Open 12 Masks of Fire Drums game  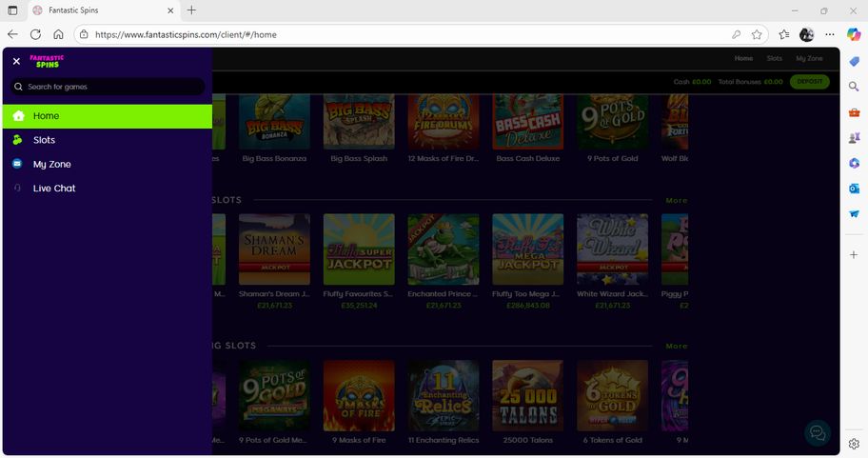point(444,122)
